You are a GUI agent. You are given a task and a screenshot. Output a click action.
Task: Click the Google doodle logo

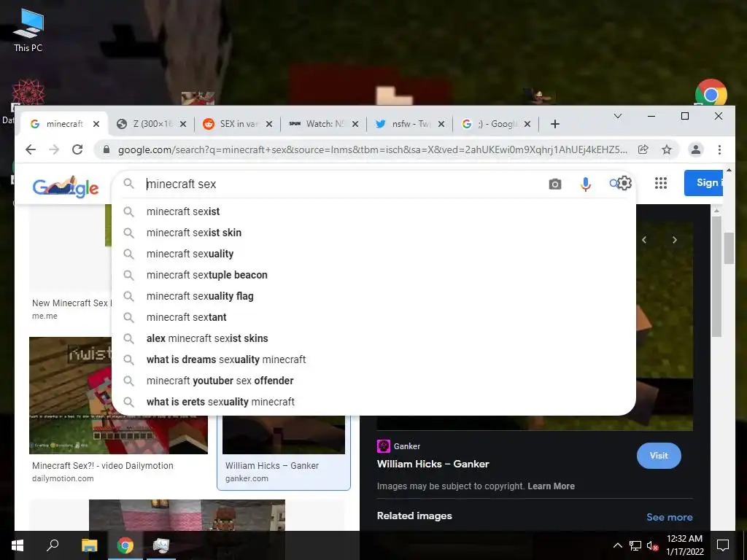(66, 186)
